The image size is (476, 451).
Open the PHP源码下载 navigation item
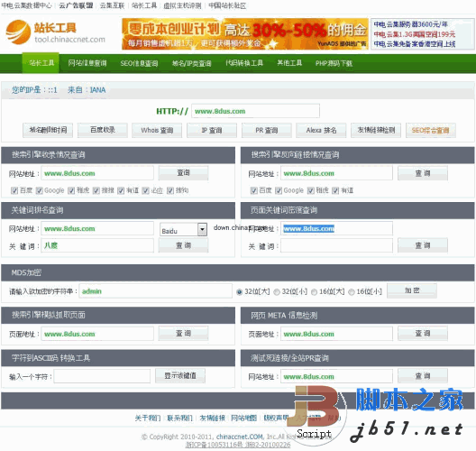(334, 63)
